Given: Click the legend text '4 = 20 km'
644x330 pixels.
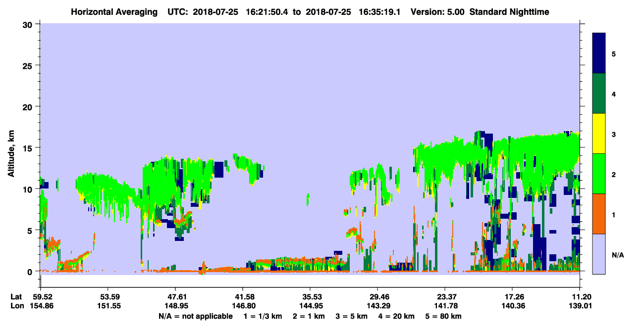Looking at the screenshot, I should 396,316.
